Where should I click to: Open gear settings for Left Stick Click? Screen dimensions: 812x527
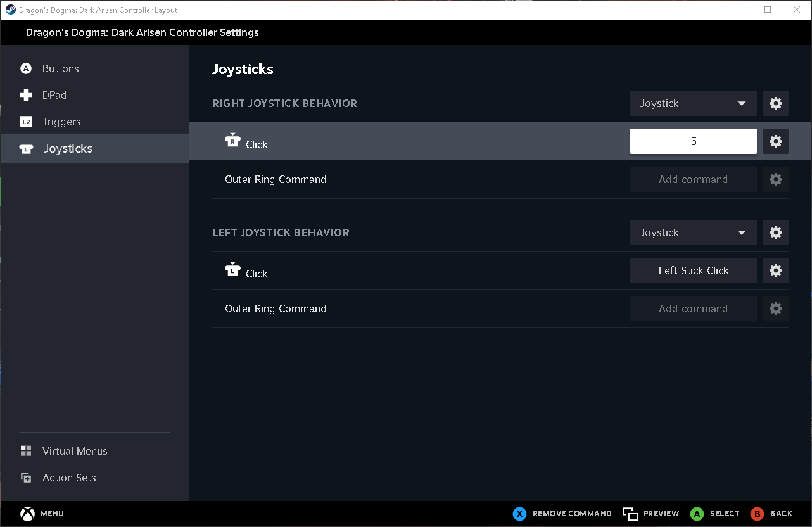(776, 270)
